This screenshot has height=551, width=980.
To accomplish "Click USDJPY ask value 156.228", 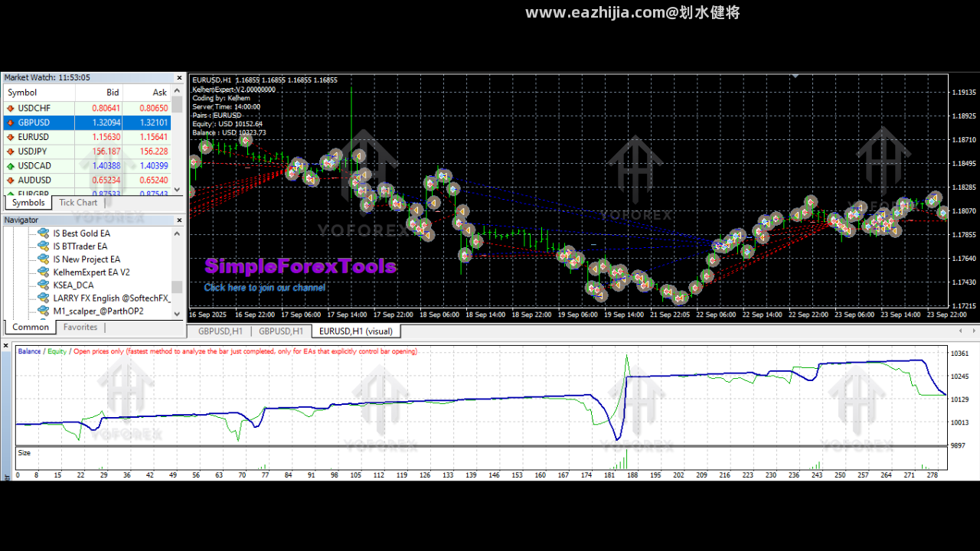I will tap(154, 152).
